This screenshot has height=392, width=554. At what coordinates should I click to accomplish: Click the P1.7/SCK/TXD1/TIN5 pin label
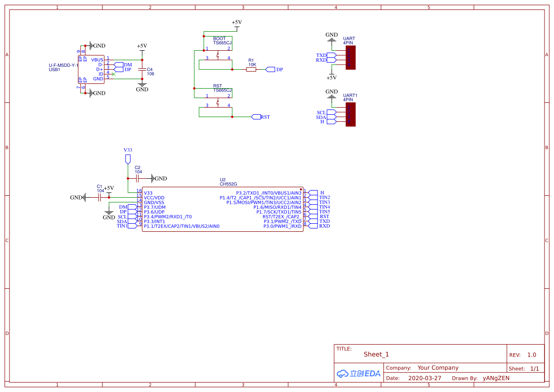tap(279, 212)
